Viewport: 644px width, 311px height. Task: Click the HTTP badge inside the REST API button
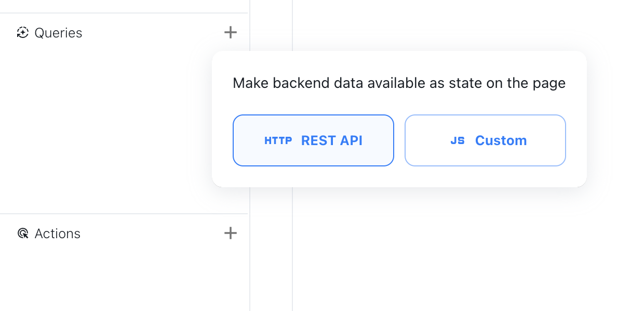[278, 140]
